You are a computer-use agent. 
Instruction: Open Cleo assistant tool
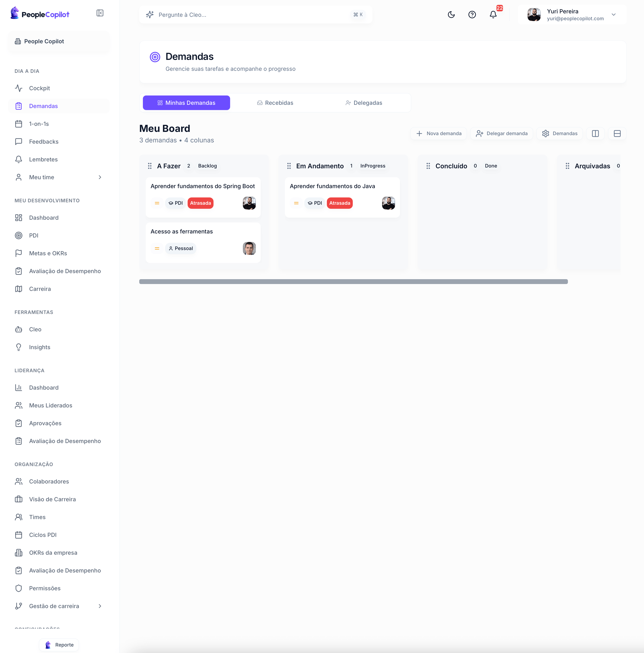click(59, 329)
